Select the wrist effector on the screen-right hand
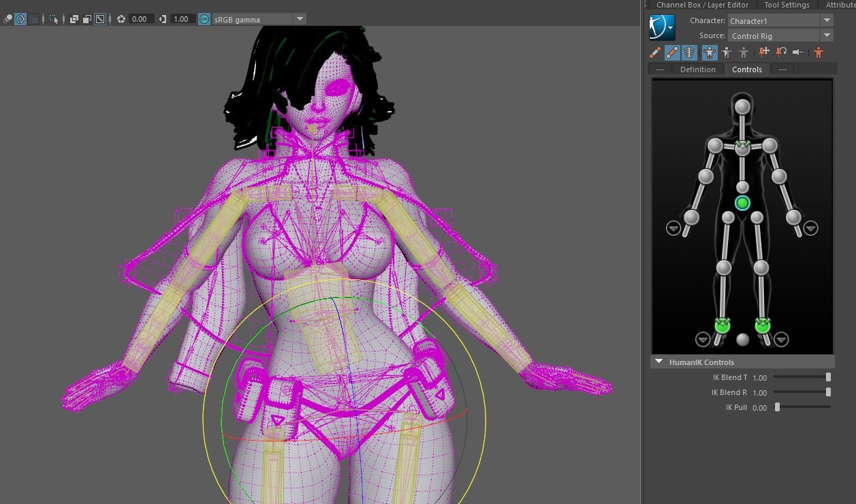The height and width of the screenshot is (504, 856). pyautogui.click(x=793, y=217)
